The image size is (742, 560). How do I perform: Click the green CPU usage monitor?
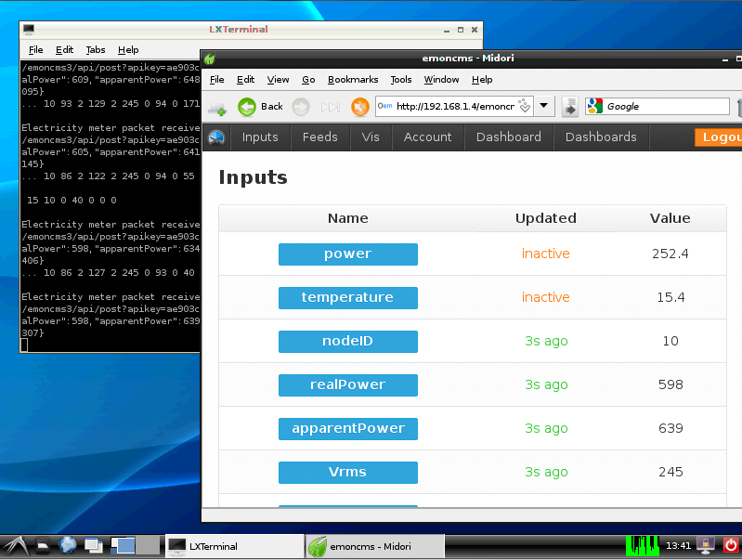point(642,546)
